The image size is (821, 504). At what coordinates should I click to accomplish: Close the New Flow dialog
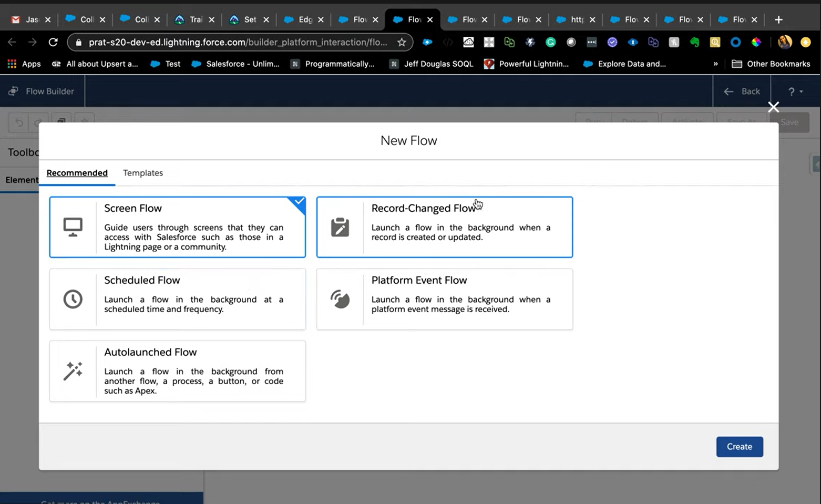click(x=773, y=107)
